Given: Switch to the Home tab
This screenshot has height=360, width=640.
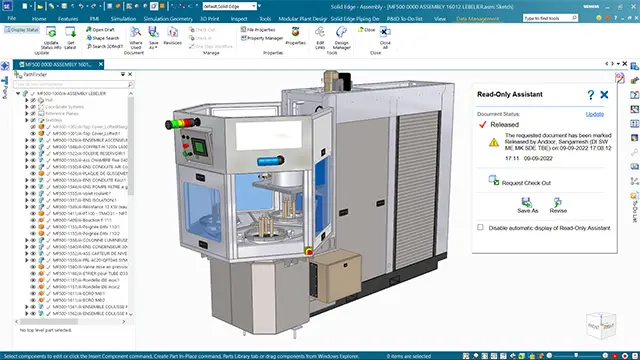Looking at the screenshot, I should tap(39, 19).
